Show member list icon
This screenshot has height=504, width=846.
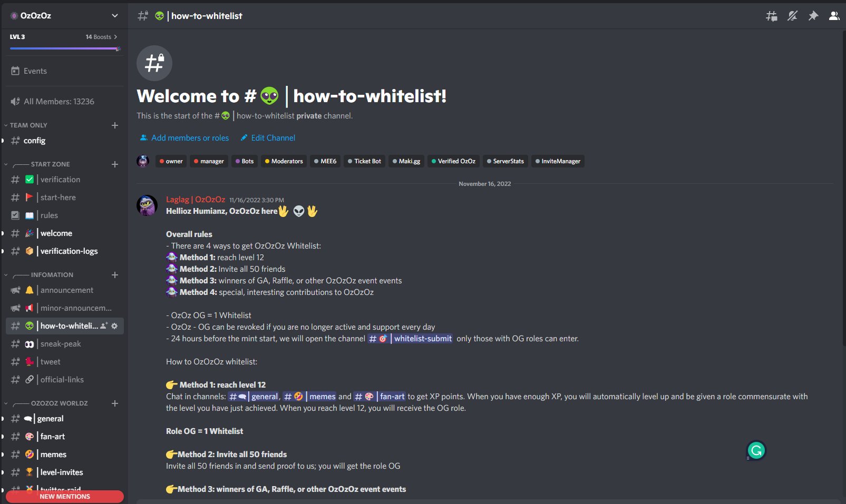[834, 16]
